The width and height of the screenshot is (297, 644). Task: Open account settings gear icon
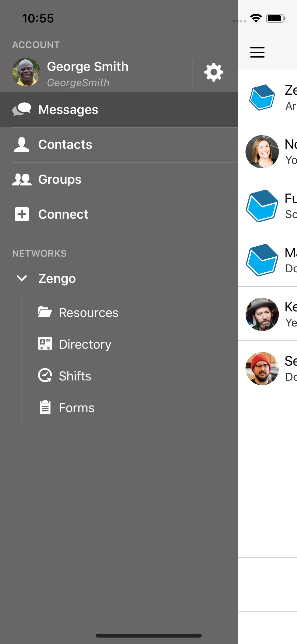[214, 72]
